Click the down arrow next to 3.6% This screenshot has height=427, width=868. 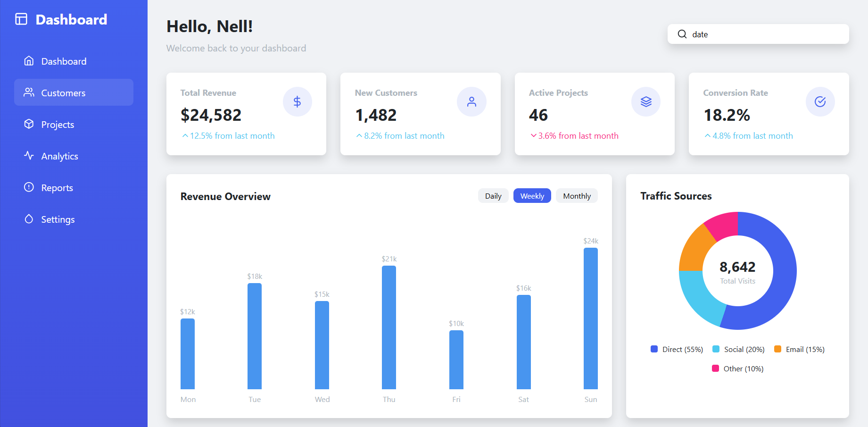pyautogui.click(x=533, y=136)
